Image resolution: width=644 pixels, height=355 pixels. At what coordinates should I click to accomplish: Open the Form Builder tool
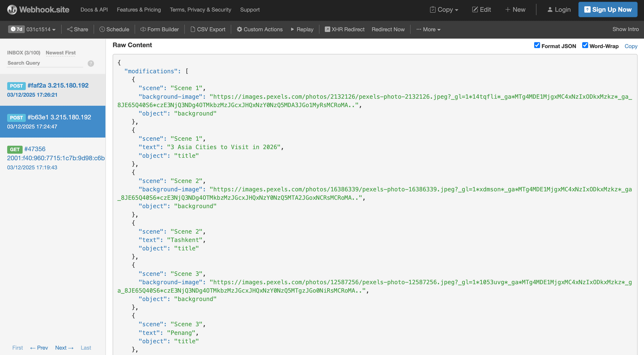pyautogui.click(x=159, y=29)
